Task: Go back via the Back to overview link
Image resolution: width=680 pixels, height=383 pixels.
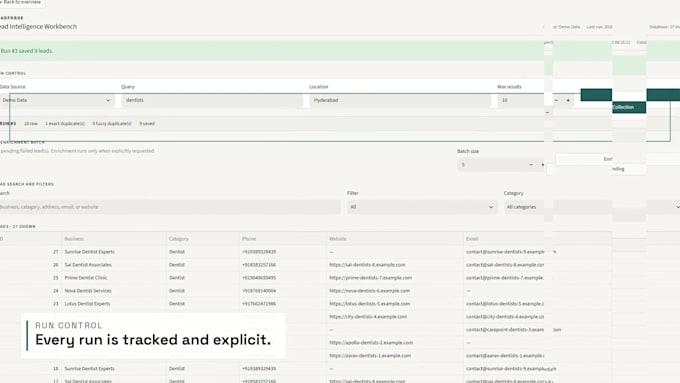Action: click(21, 2)
